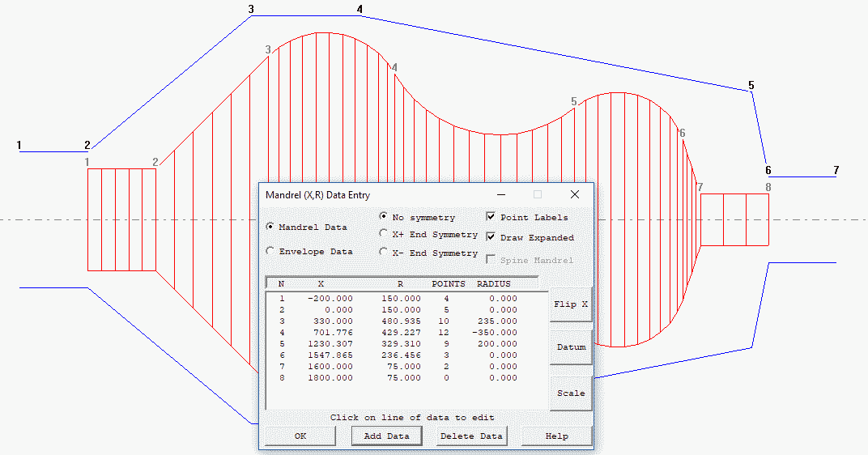This screenshot has width=868, height=455.
Task: Choose No symmetry radio option
Action: point(384,217)
